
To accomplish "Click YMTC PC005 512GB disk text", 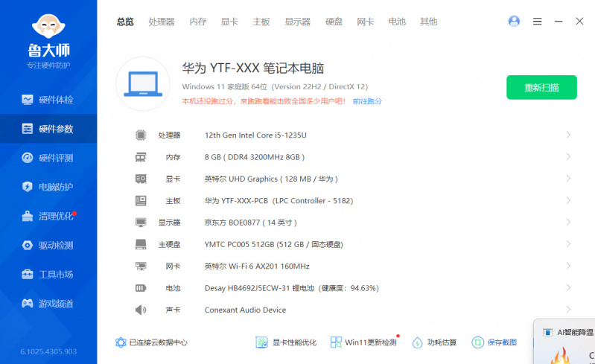I will (273, 244).
